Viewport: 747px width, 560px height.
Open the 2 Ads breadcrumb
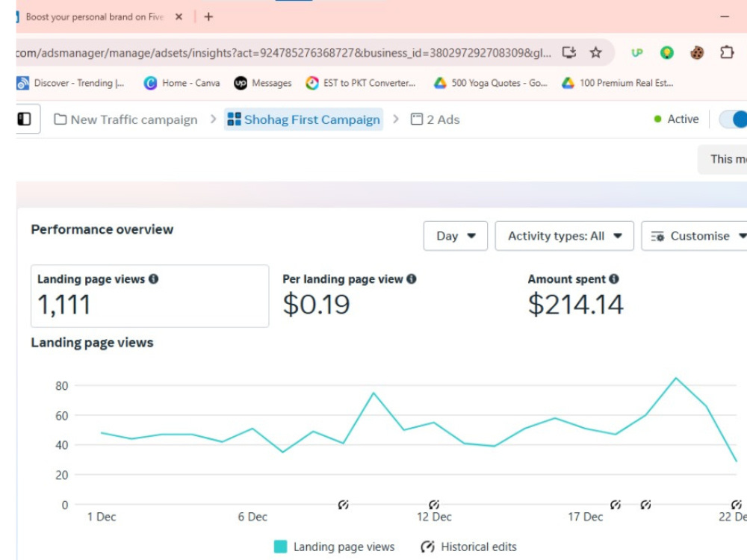click(x=435, y=119)
